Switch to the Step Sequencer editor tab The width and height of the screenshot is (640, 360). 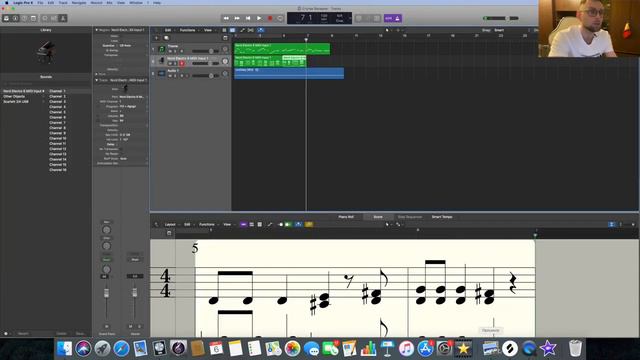[410, 217]
